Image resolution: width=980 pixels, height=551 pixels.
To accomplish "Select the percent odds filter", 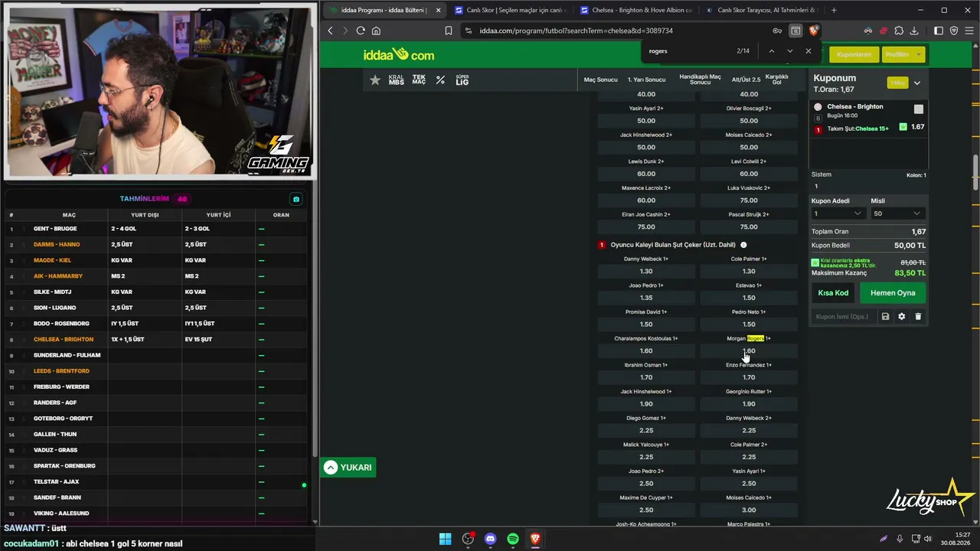I will pos(440,80).
